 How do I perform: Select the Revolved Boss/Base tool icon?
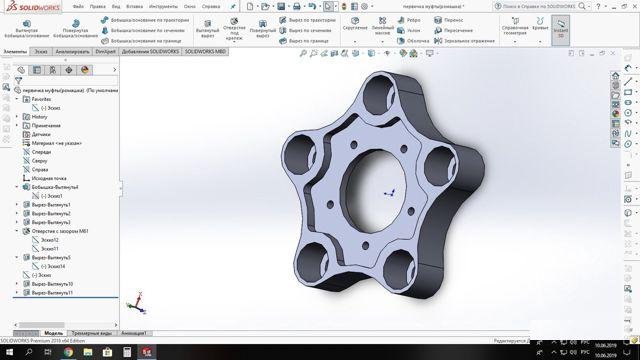point(76,24)
